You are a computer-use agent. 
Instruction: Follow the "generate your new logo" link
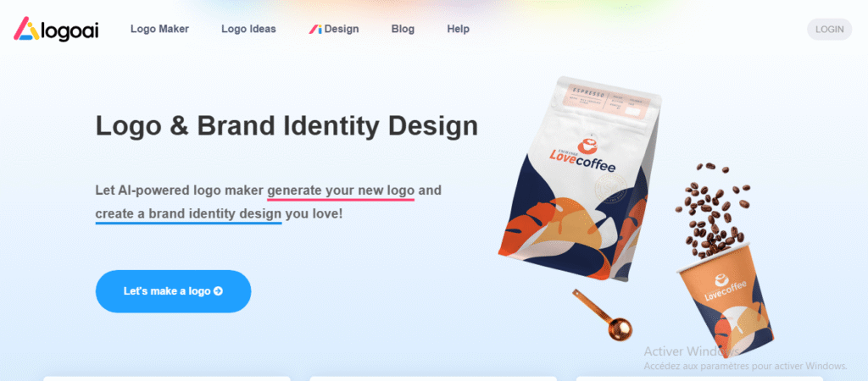(x=341, y=190)
